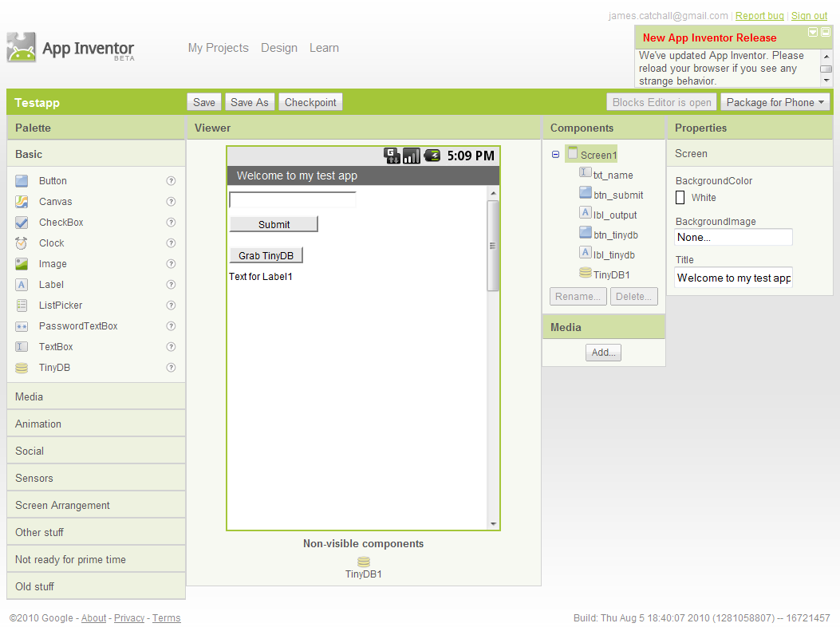
Task: Open the My Projects tab
Action: [218, 48]
